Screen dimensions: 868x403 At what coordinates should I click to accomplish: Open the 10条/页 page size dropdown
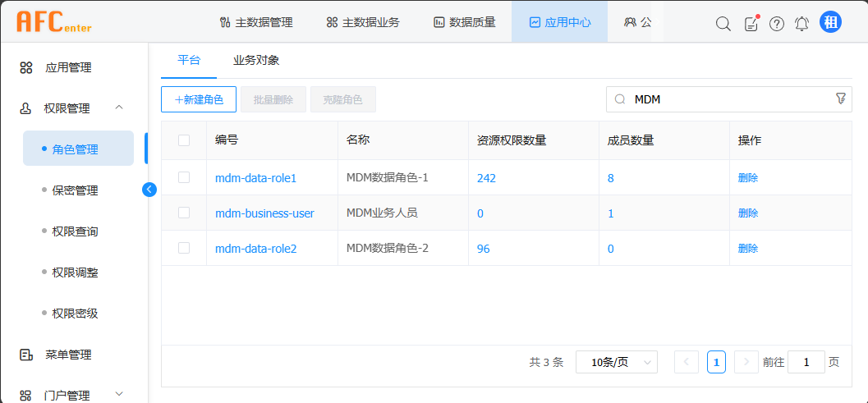coord(616,362)
